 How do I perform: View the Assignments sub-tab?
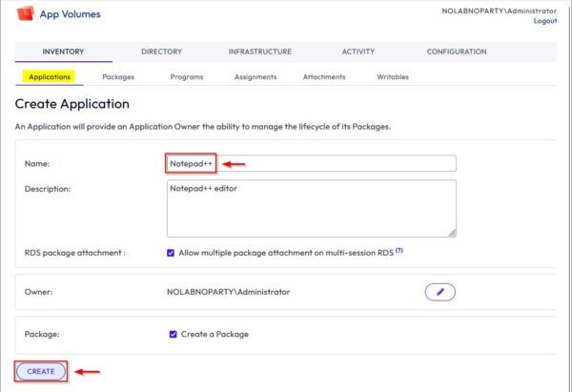[255, 77]
